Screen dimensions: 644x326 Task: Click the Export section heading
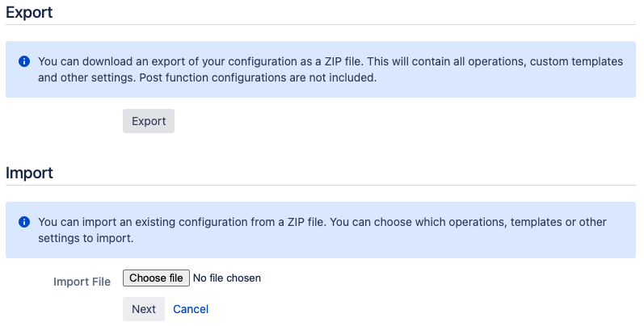click(x=29, y=12)
